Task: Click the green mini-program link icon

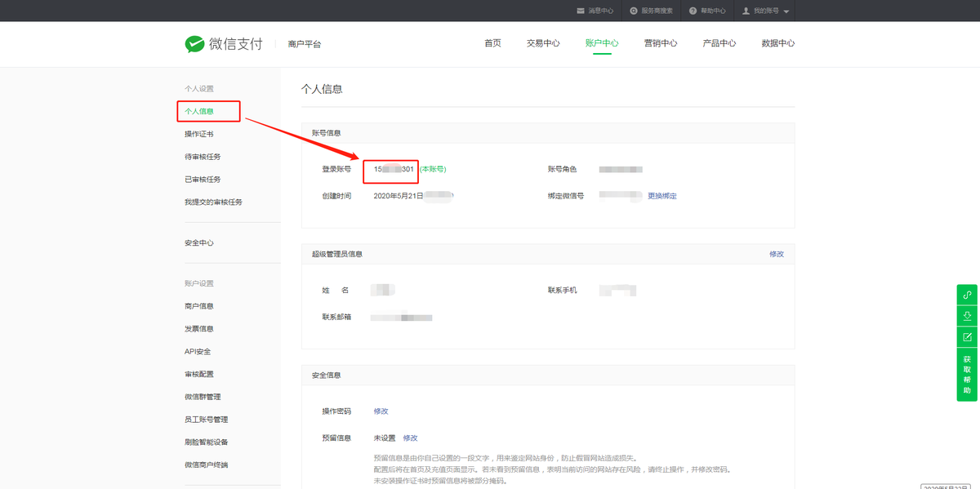Action: click(x=967, y=295)
